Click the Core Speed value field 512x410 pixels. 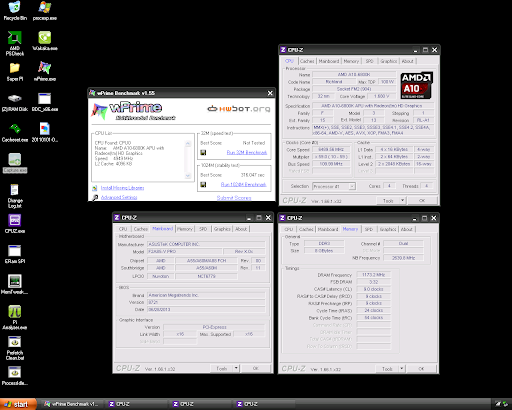(x=331, y=150)
